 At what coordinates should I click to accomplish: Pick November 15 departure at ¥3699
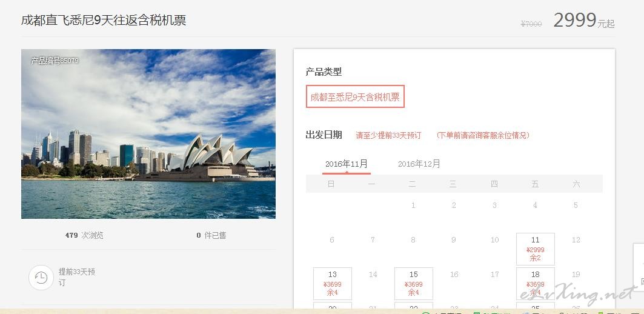(414, 284)
